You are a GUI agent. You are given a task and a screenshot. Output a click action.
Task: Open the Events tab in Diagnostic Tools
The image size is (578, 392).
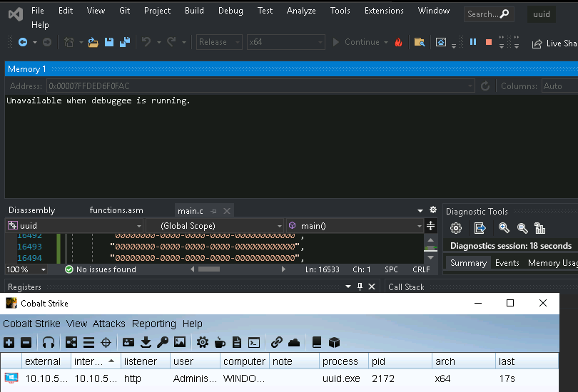pyautogui.click(x=507, y=263)
